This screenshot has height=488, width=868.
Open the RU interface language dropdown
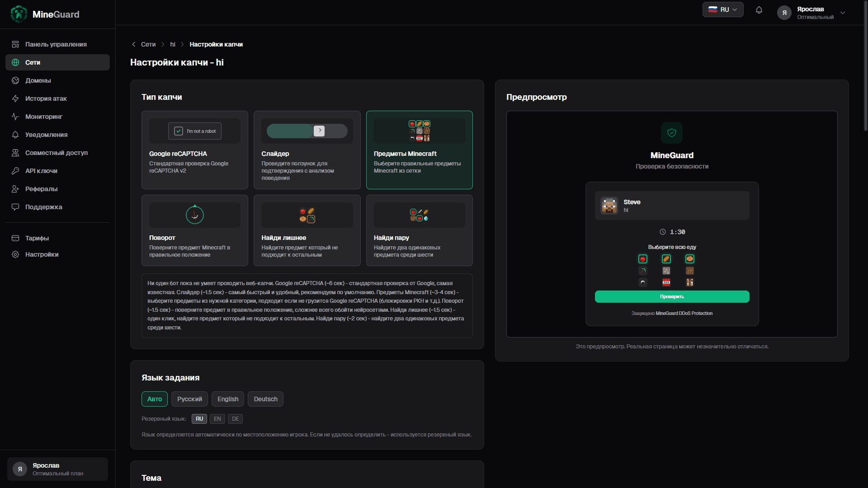click(723, 9)
